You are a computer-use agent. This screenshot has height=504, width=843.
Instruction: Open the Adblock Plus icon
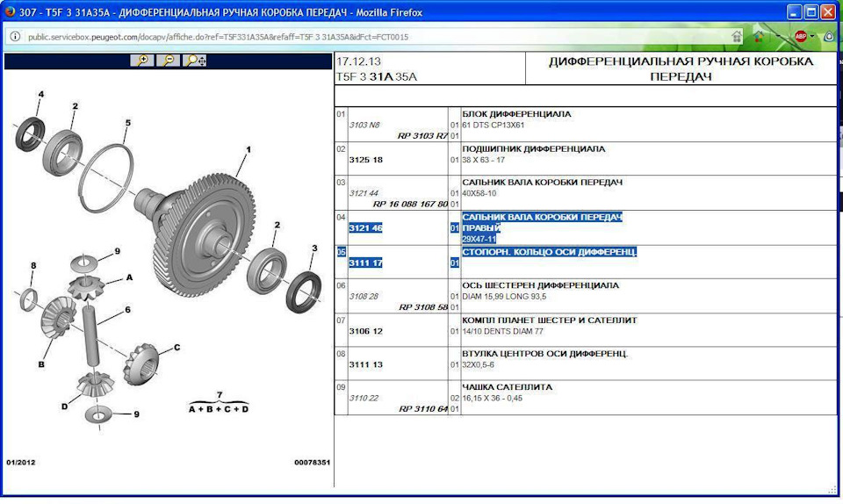[x=801, y=37]
